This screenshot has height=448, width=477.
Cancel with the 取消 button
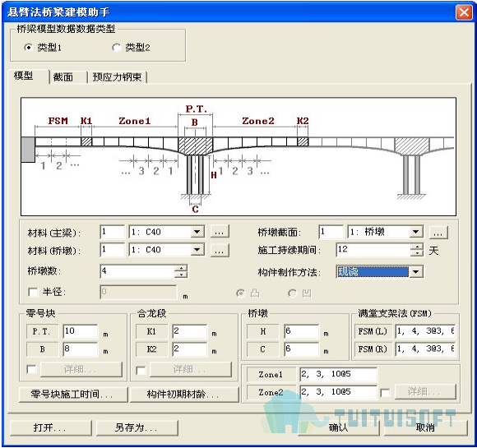(426, 428)
